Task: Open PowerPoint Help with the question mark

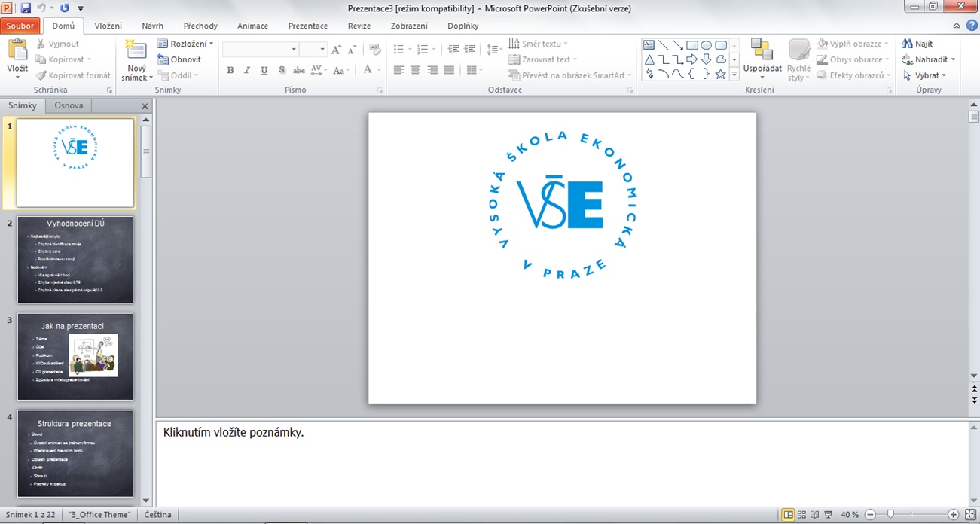Action: [x=972, y=26]
